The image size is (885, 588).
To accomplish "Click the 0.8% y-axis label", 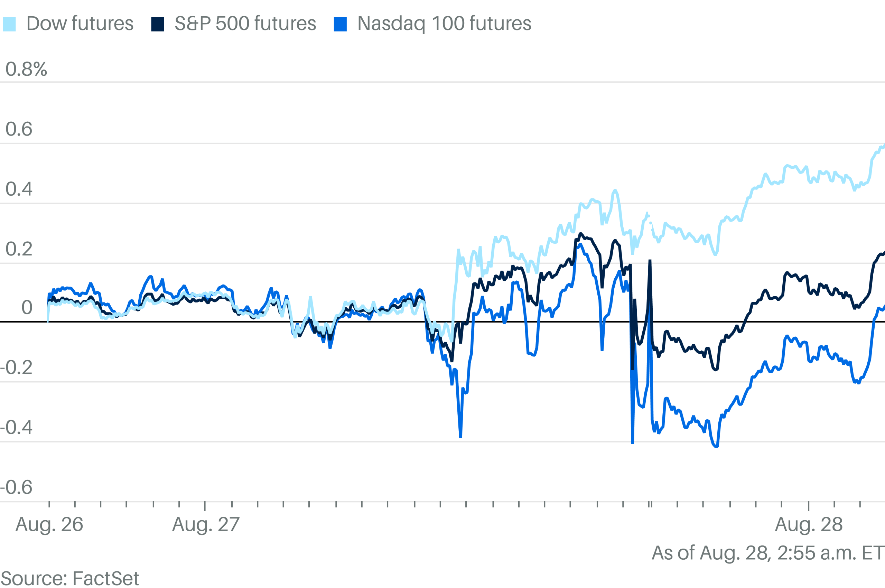I will pos(26,69).
